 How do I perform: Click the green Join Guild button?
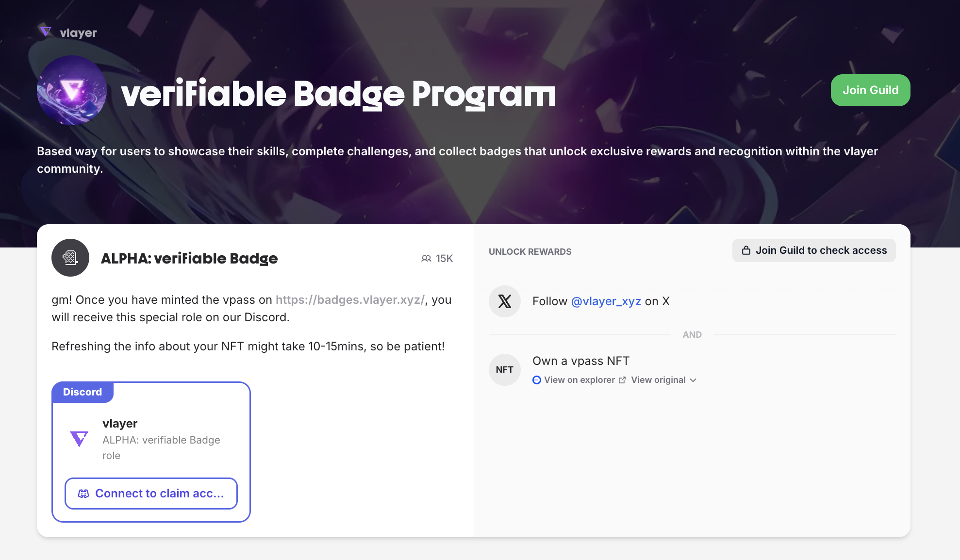pyautogui.click(x=870, y=90)
